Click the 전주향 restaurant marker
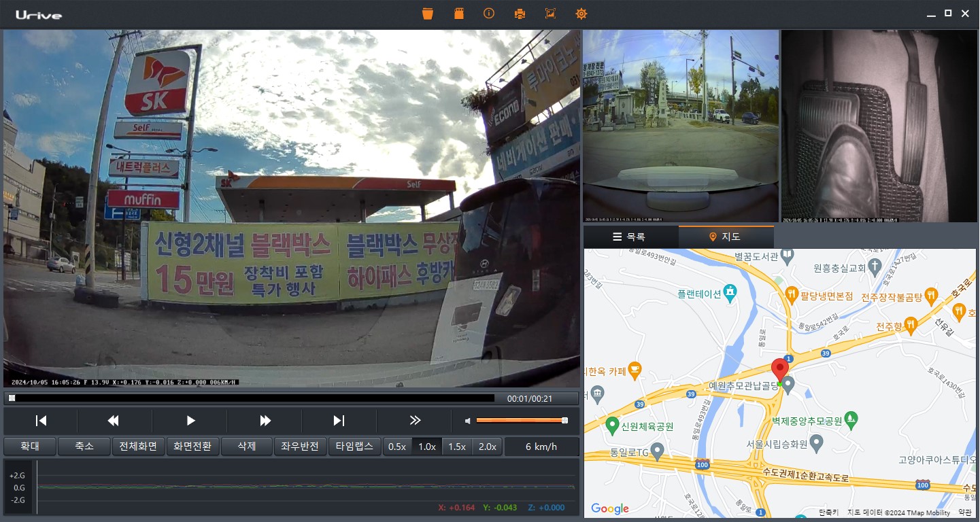Viewport: 980px width, 522px height. tap(911, 326)
